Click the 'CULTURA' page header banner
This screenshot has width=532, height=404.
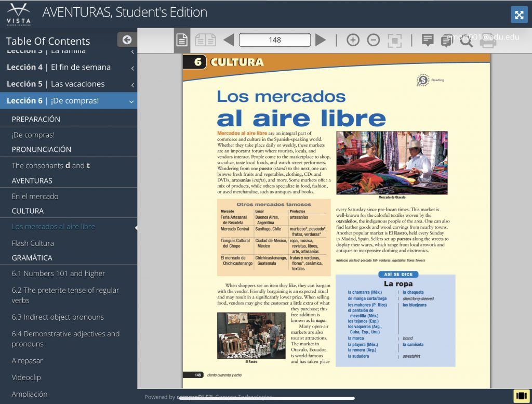pos(237,62)
